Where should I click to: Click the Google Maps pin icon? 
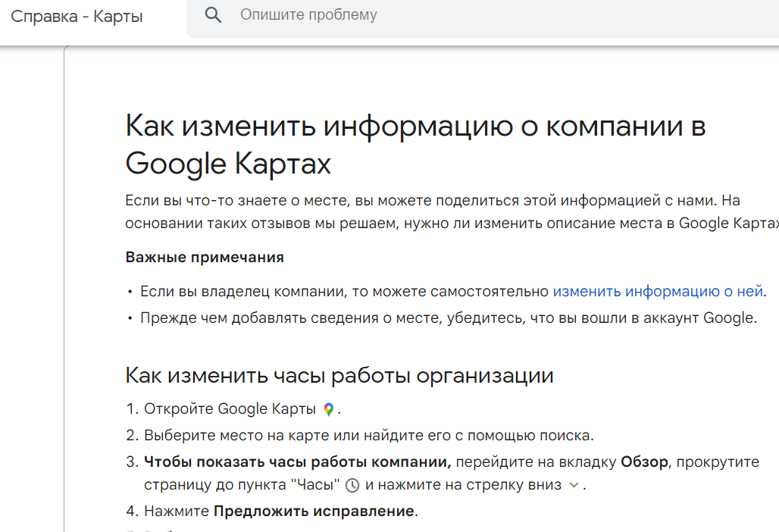328,409
